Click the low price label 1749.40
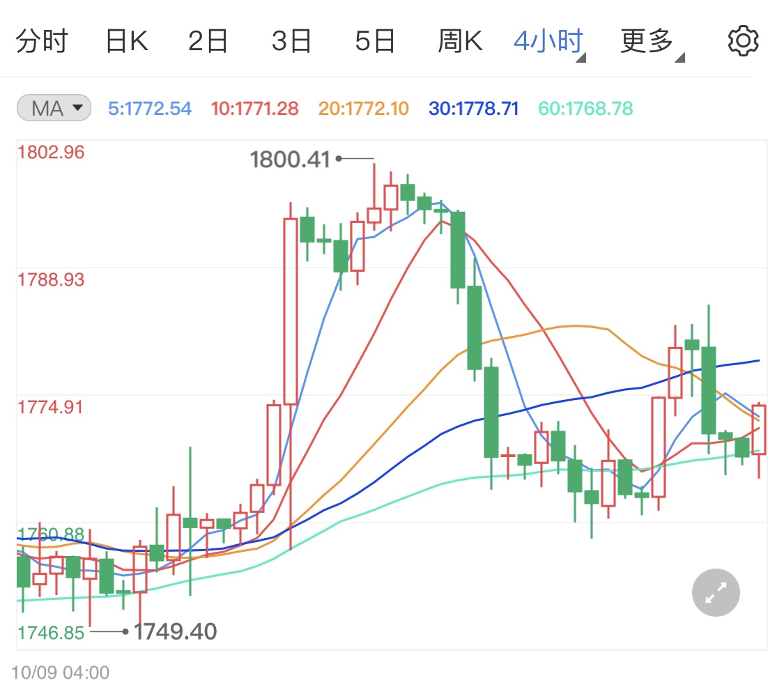Screen dimensions: 784x694 coord(175,631)
